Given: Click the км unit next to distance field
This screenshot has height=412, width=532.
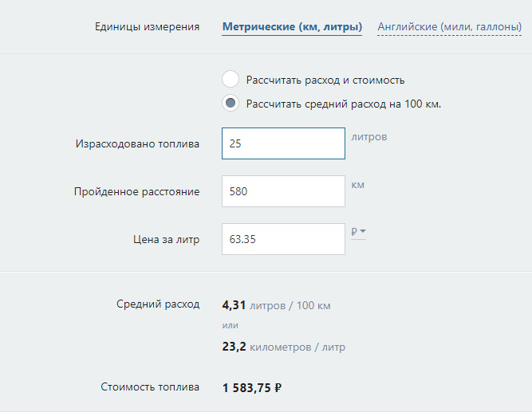Looking at the screenshot, I should (357, 185).
